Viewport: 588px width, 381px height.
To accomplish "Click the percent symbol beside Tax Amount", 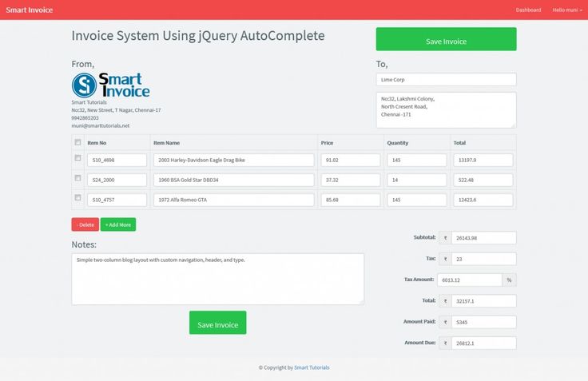I will [x=509, y=280].
